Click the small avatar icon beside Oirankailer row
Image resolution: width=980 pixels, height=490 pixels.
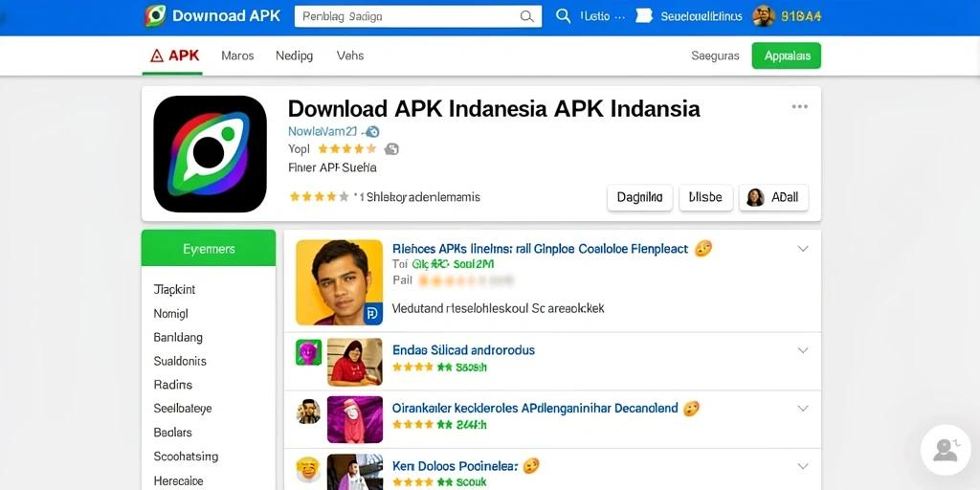pos(308,412)
